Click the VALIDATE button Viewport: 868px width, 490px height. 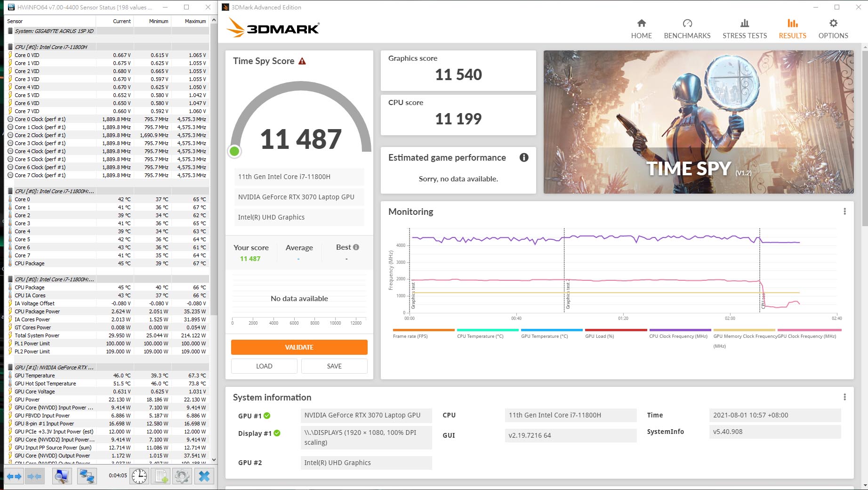coord(299,347)
